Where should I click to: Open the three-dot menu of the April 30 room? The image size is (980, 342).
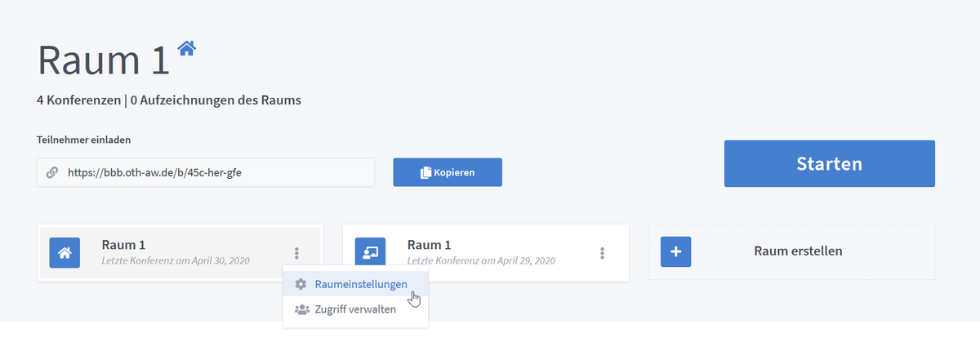click(x=297, y=253)
